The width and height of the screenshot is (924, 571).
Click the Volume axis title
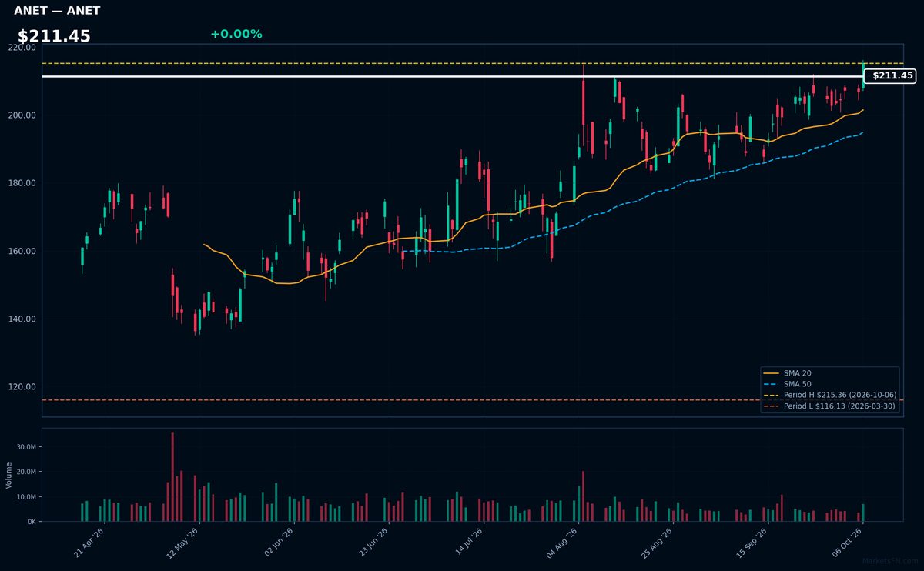[9, 475]
